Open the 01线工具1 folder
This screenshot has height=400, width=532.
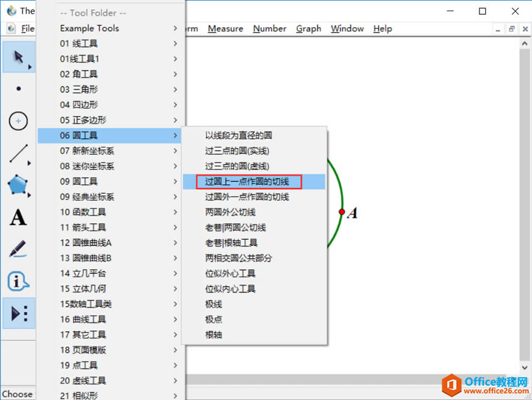[x=109, y=59]
